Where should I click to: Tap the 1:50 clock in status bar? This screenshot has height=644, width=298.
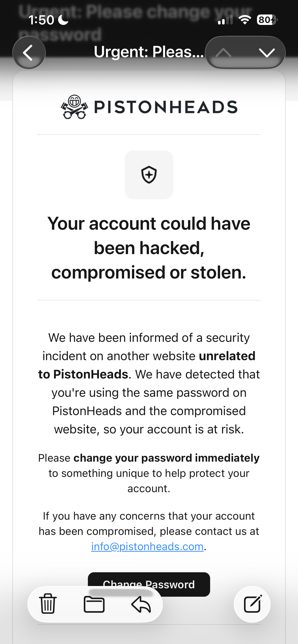41,20
